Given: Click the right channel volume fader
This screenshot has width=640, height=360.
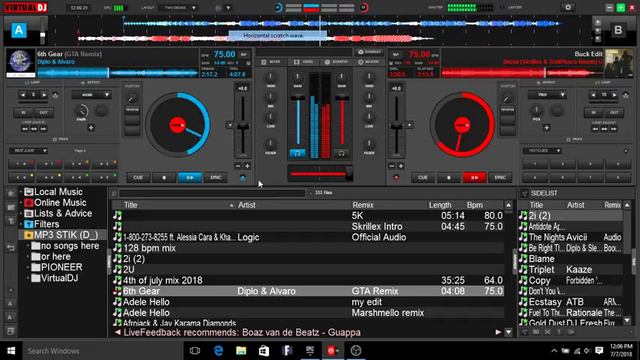Looking at the screenshot, I should click(342, 98).
